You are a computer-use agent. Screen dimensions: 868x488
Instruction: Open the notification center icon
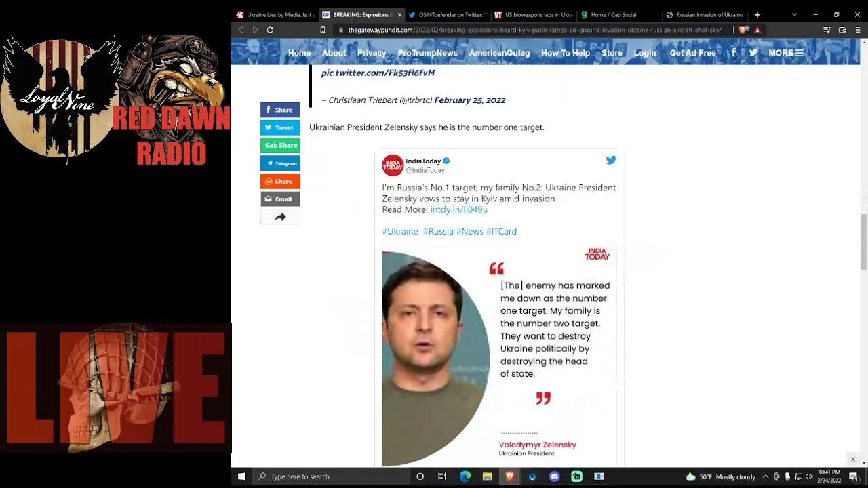(x=853, y=476)
